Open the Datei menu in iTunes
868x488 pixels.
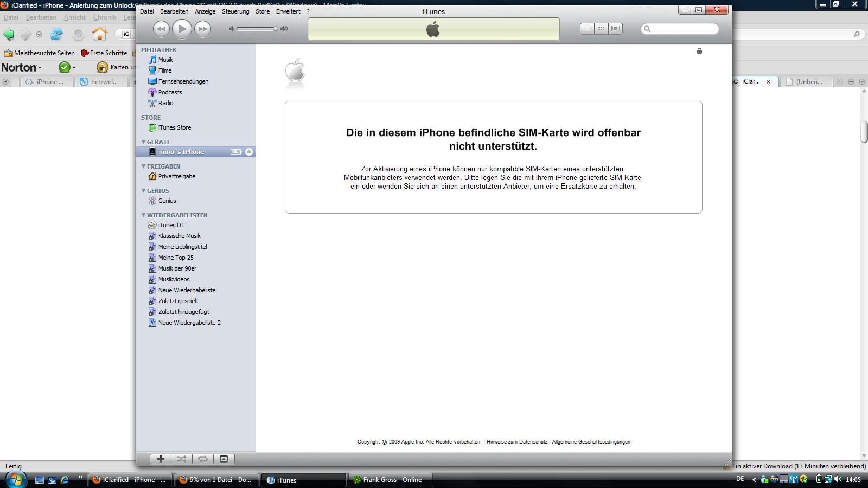[147, 11]
